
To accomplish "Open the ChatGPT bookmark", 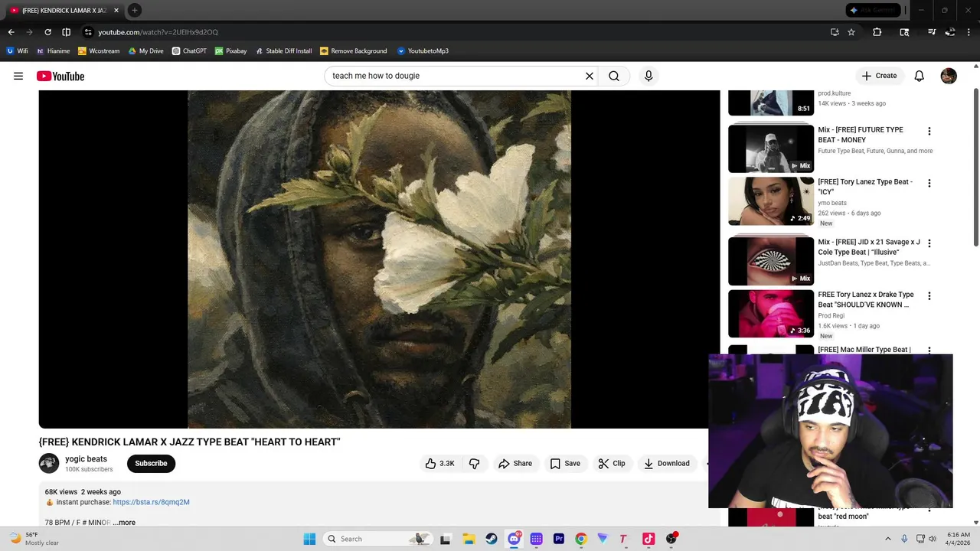I will click(189, 51).
